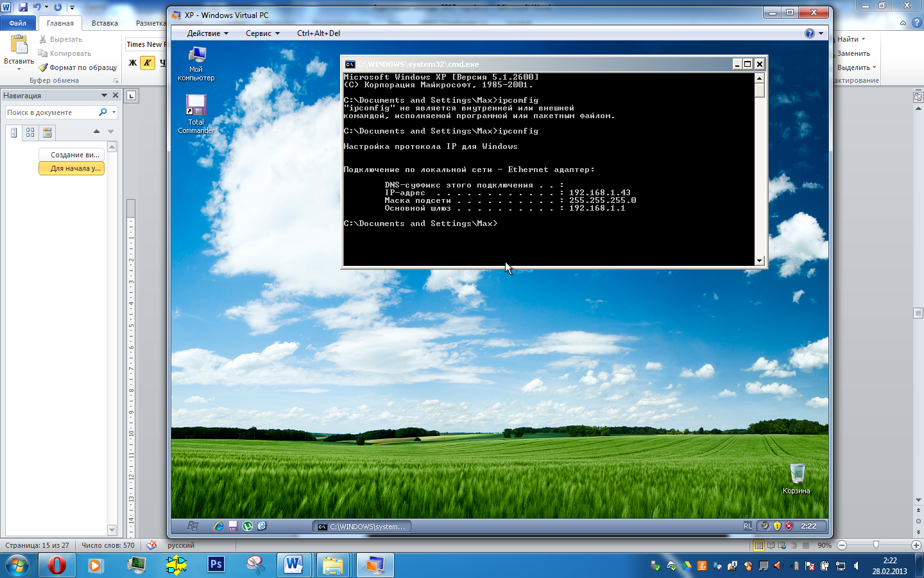The image size is (924, 578).
Task: Click Число слов: 570 in Word status bar
Action: (x=108, y=545)
